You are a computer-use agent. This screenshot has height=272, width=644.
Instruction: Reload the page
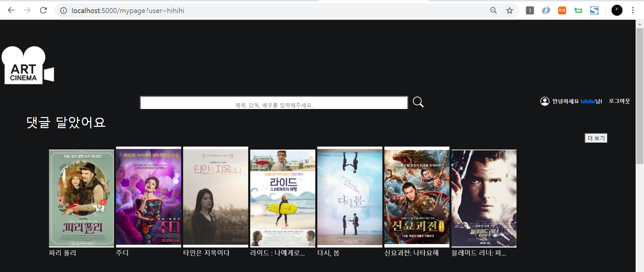tap(43, 10)
